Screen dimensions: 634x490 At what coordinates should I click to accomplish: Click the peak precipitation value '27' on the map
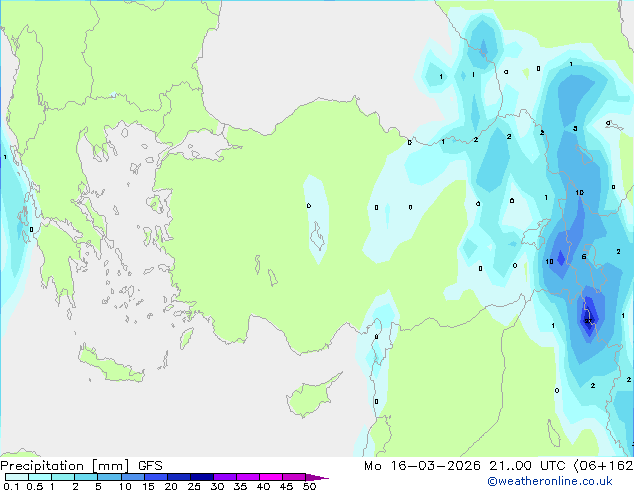(588, 321)
